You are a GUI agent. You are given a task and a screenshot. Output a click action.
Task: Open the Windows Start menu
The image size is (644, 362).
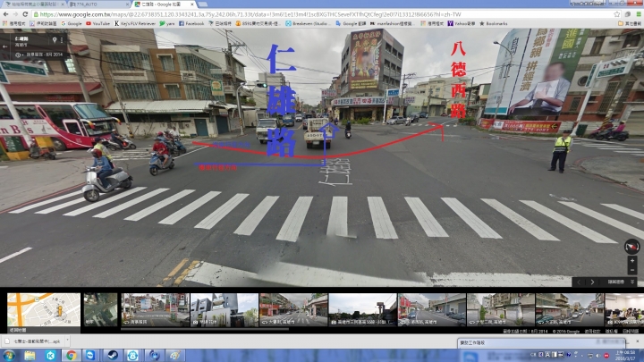click(x=9, y=355)
